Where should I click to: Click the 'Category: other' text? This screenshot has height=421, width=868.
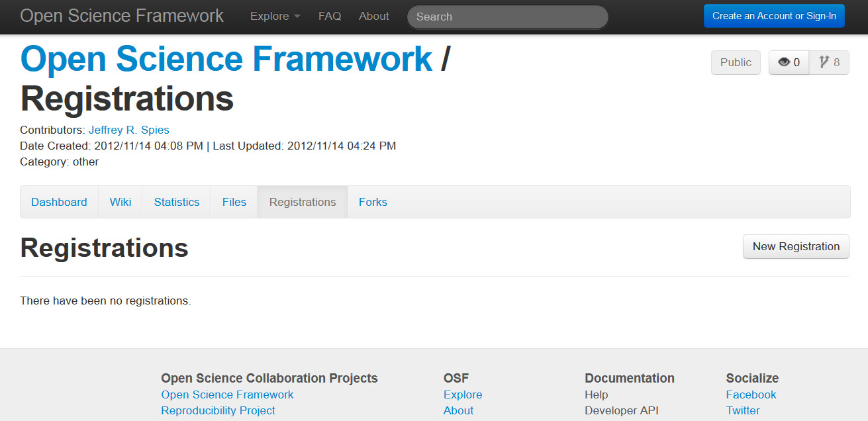pyautogui.click(x=60, y=162)
